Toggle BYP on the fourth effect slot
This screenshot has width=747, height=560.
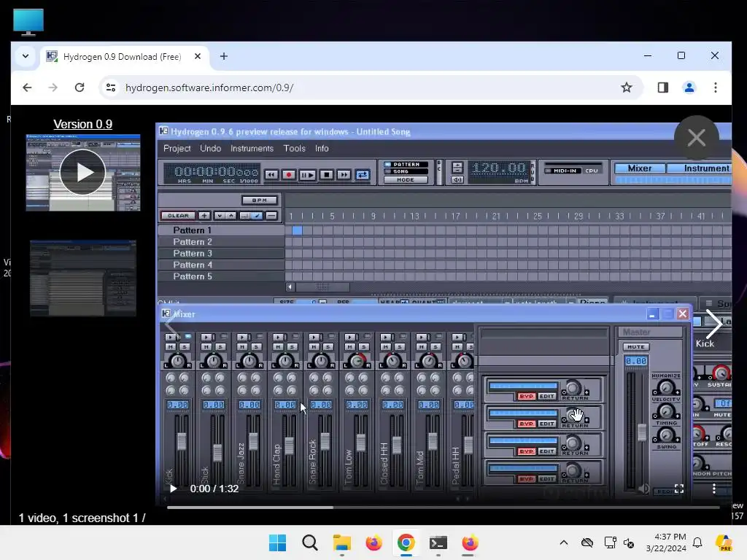point(526,479)
